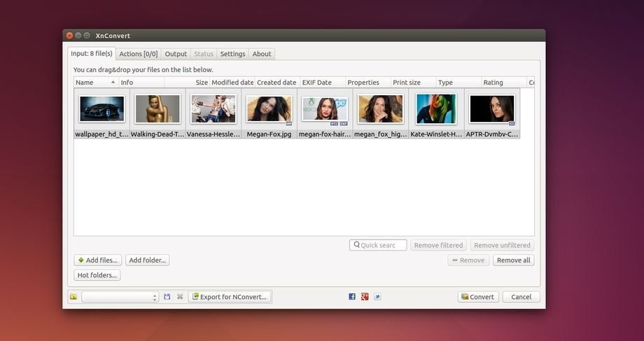644x341 pixels.
Task: Click the Convert button
Action: coord(478,297)
